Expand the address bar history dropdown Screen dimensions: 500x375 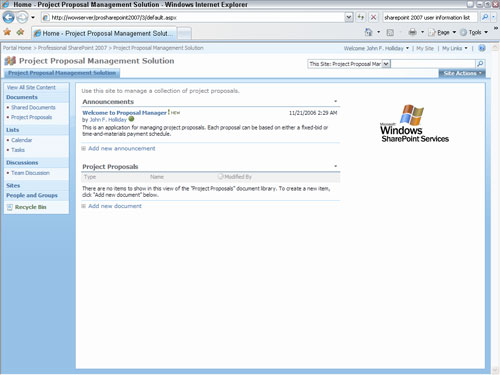coord(349,17)
